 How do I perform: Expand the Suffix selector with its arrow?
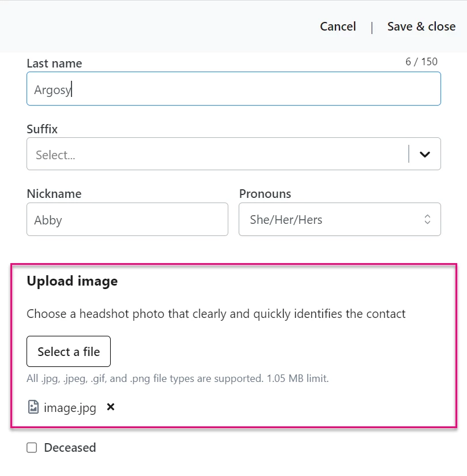[x=425, y=154]
